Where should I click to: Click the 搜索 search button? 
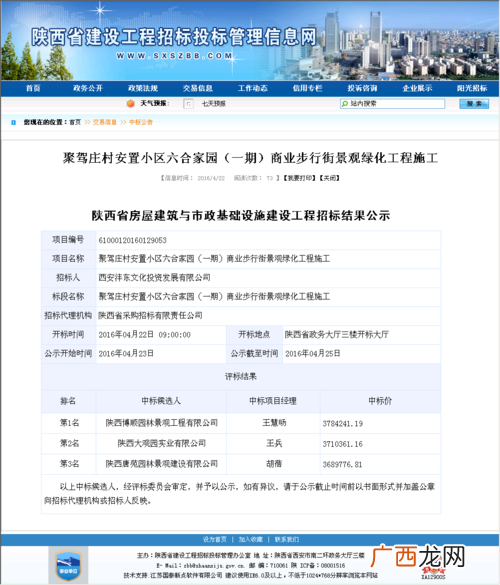click(x=474, y=104)
